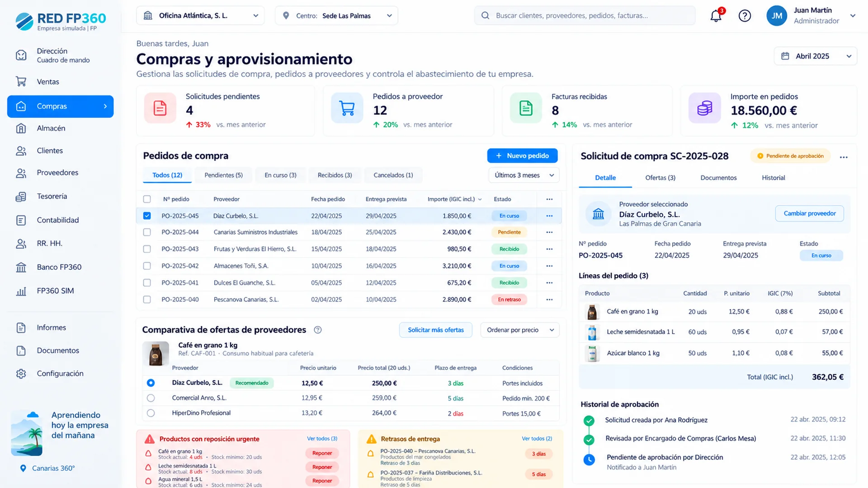Click the Cambiar proveedor button
868x488 pixels.
pos(809,214)
